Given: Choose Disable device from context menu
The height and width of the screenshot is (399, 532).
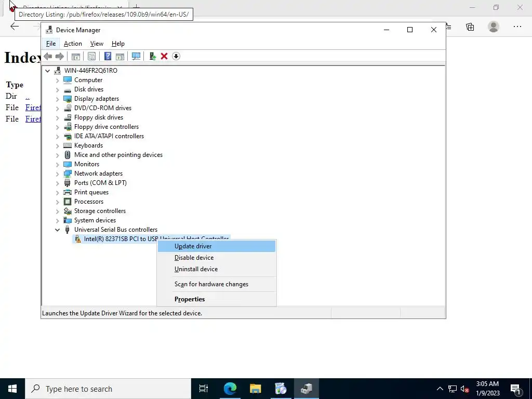Looking at the screenshot, I should click(217, 258).
